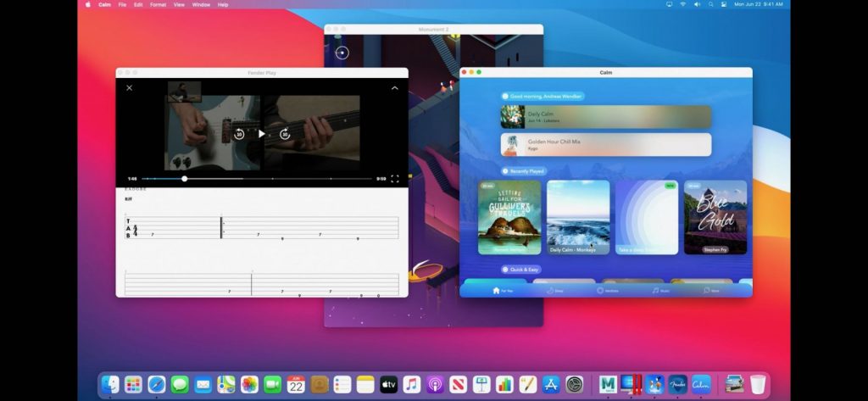Image resolution: width=868 pixels, height=401 pixels.
Task: Play the Fender Play guitar lesson video
Action: (x=261, y=134)
